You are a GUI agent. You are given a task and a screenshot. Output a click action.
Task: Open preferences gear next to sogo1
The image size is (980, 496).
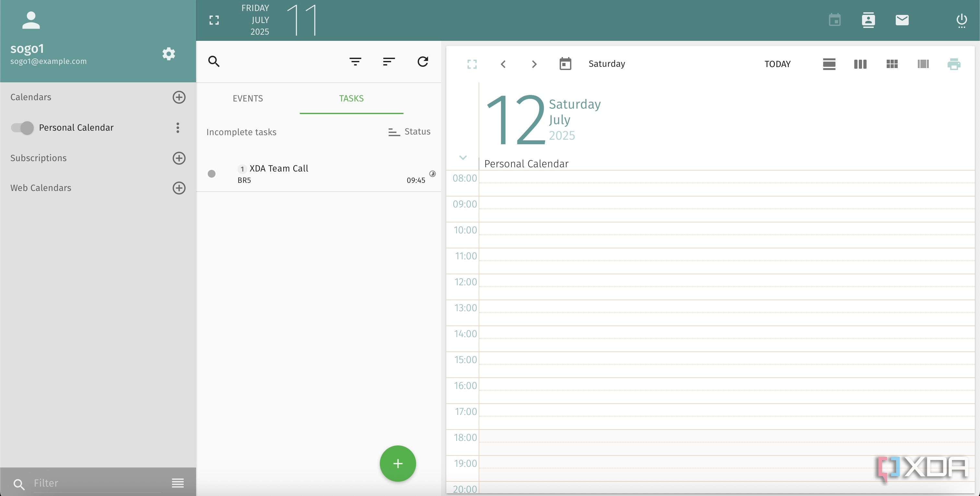click(169, 54)
